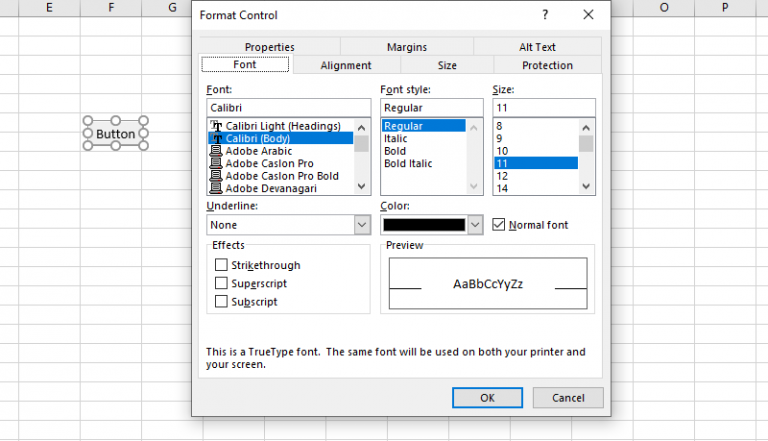Go to the Protection tab
The height and width of the screenshot is (441, 768).
[547, 66]
